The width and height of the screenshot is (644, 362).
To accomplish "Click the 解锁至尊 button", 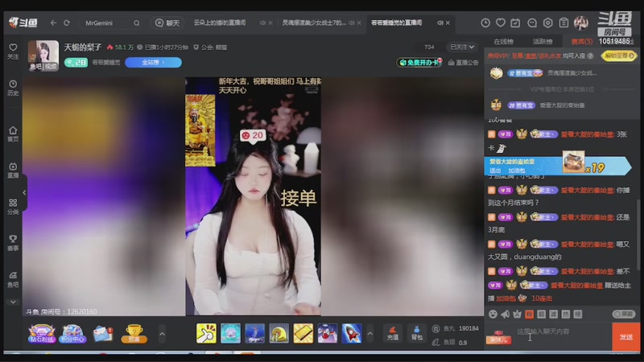I will pos(619,56).
